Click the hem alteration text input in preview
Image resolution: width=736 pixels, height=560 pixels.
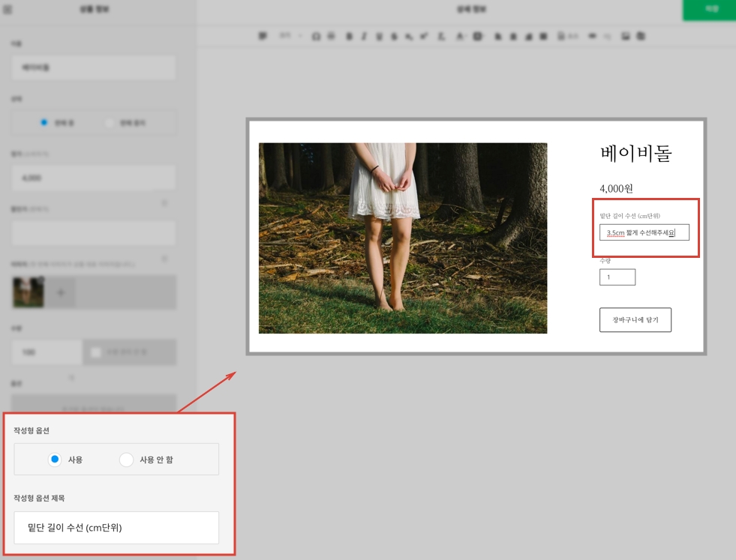pyautogui.click(x=644, y=232)
